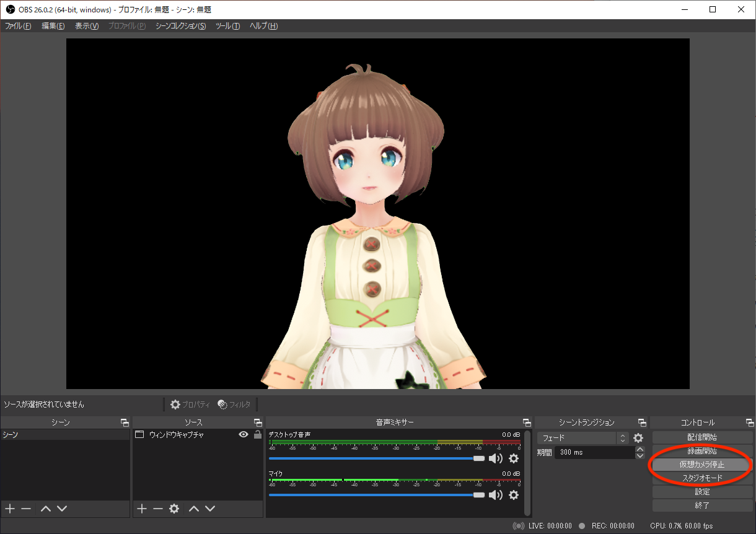
Task: Move ウィンドウキャプチャ up with the up arrow icon
Action: click(194, 509)
